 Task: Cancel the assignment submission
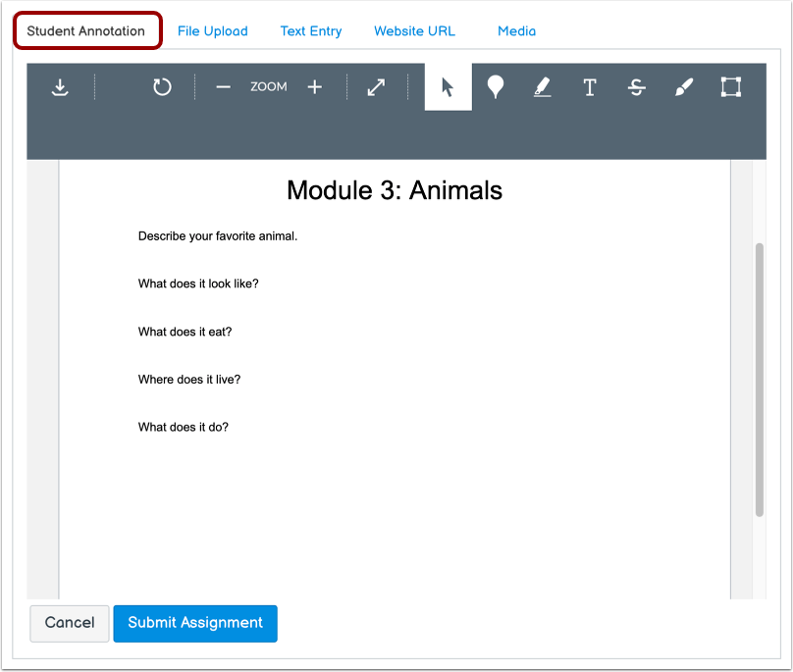pyautogui.click(x=69, y=623)
